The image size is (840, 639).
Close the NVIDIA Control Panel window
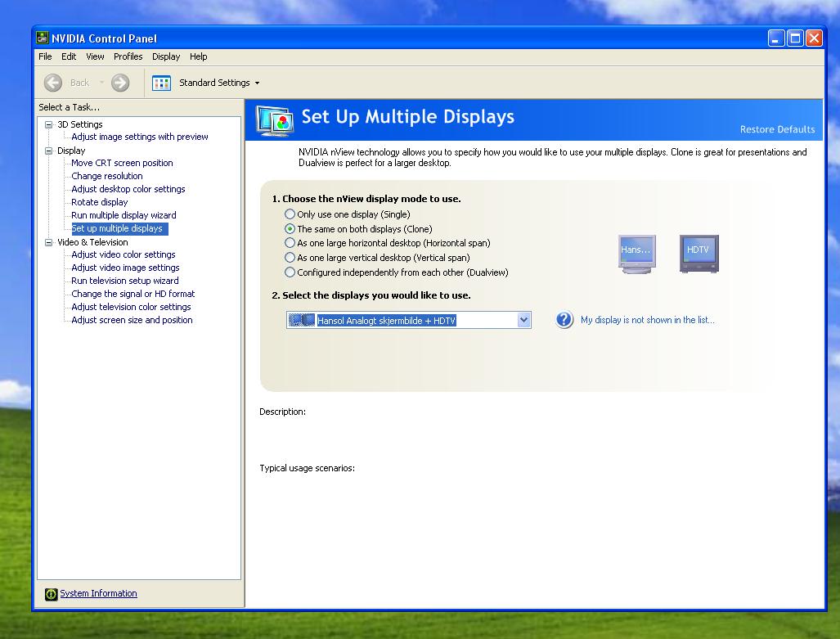tap(815, 38)
